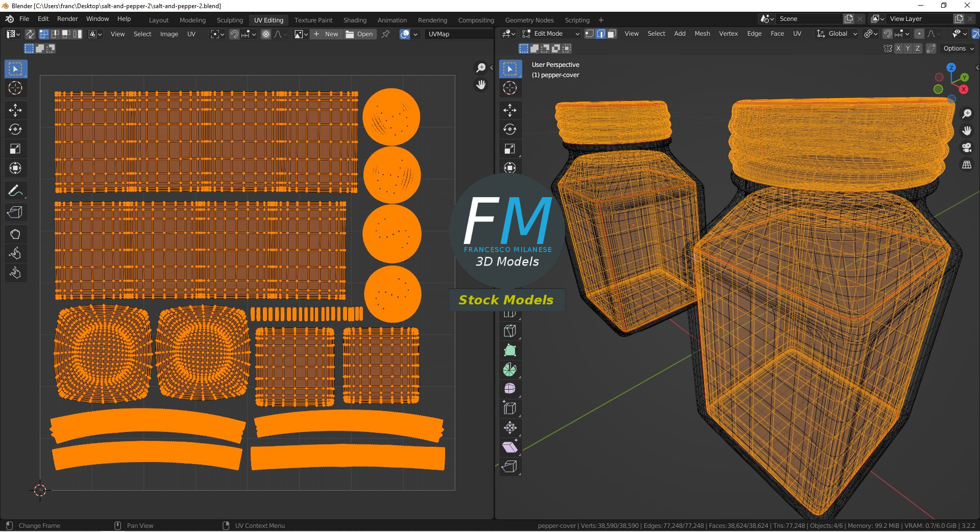
Task: Click the red X axis on the navigation gizmo
Action: point(964,89)
